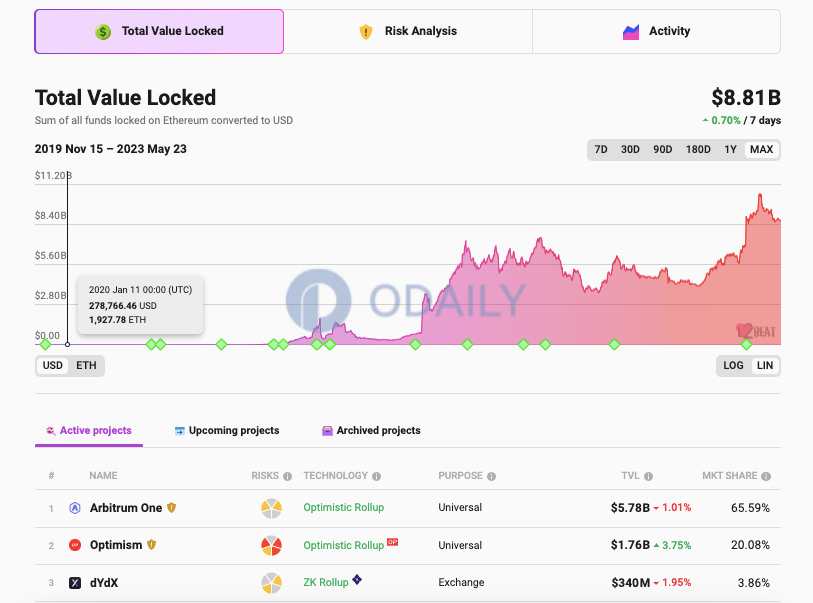Open the Archived projects tab
This screenshot has height=603, width=813.
click(x=371, y=430)
